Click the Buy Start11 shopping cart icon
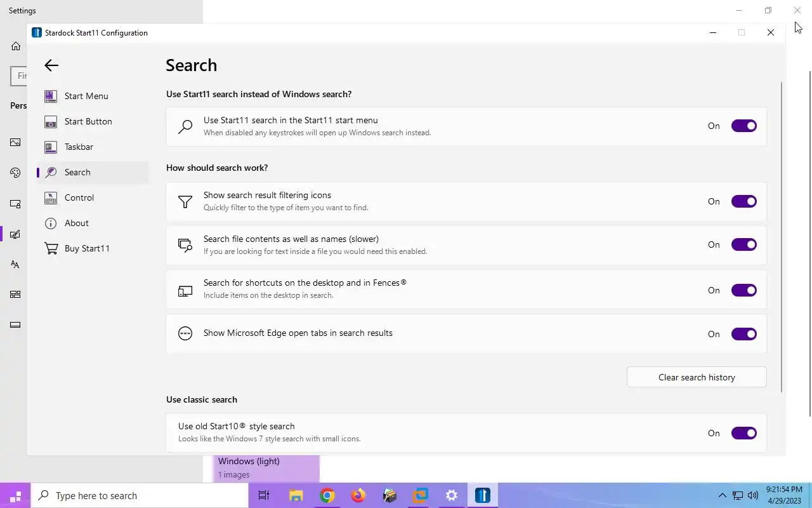812x508 pixels. pos(51,248)
